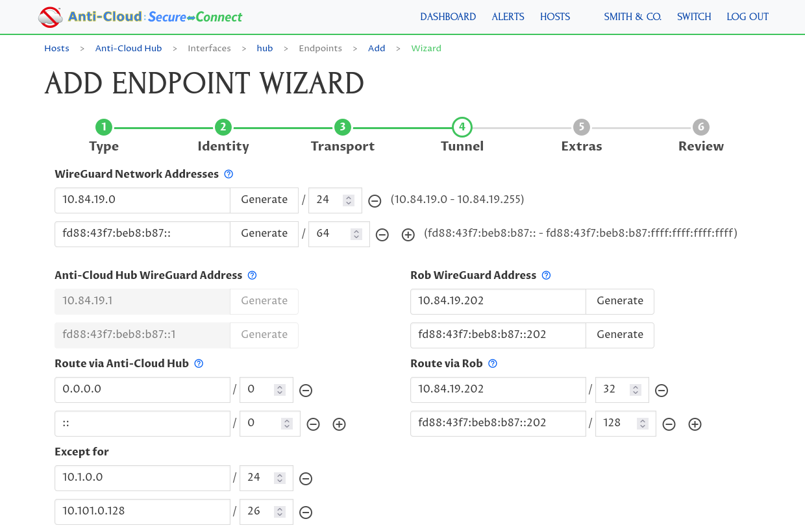
Task: Adjust the /26 prefix stepper for 10.101.0.128
Action: click(x=280, y=512)
